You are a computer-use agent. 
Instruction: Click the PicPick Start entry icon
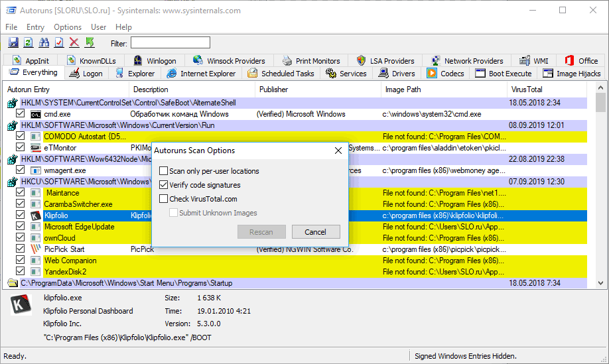click(x=36, y=249)
